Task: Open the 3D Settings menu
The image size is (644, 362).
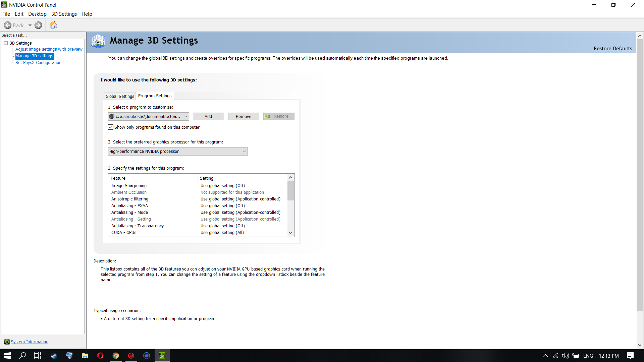Action: click(x=64, y=14)
